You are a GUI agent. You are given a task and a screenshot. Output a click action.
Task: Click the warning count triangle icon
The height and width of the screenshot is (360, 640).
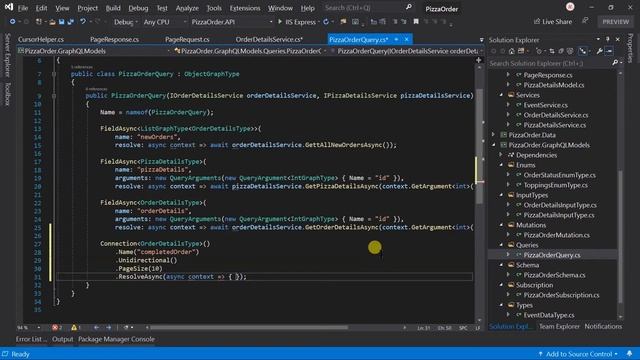point(74,327)
